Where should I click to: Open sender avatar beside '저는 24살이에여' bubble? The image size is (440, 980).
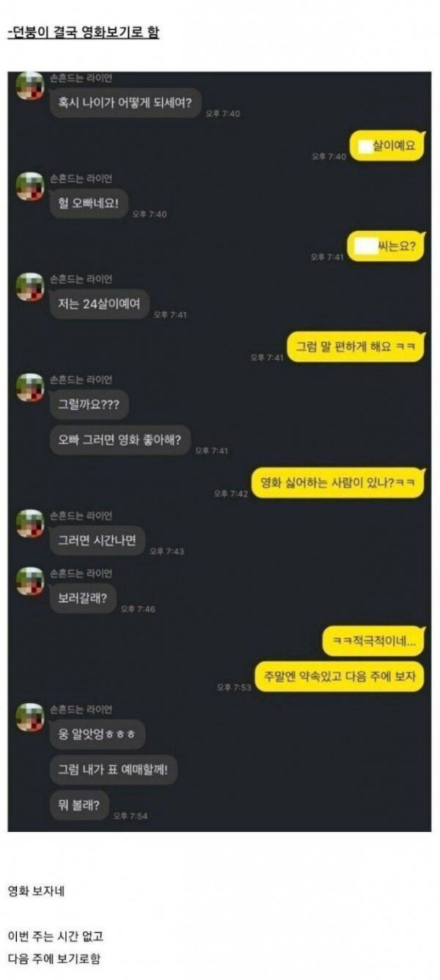click(x=30, y=287)
